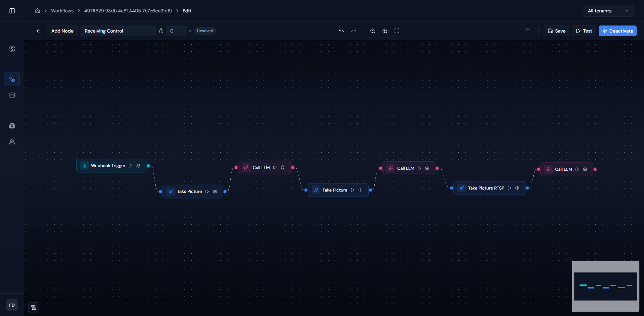The width and height of the screenshot is (644, 316).
Task: Run the first Call LLM node after Webhook's Take Picture
Action: (275, 168)
